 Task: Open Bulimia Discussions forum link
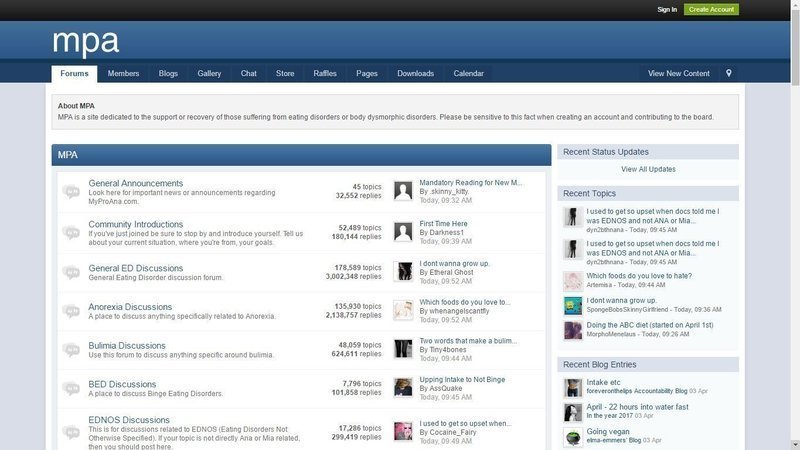127,345
